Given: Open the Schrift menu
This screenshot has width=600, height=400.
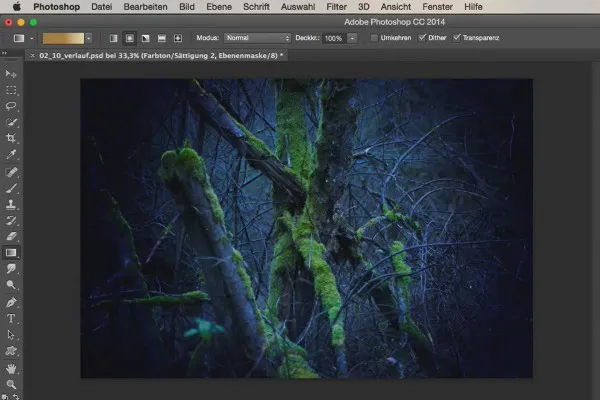Looking at the screenshot, I should (x=256, y=7).
